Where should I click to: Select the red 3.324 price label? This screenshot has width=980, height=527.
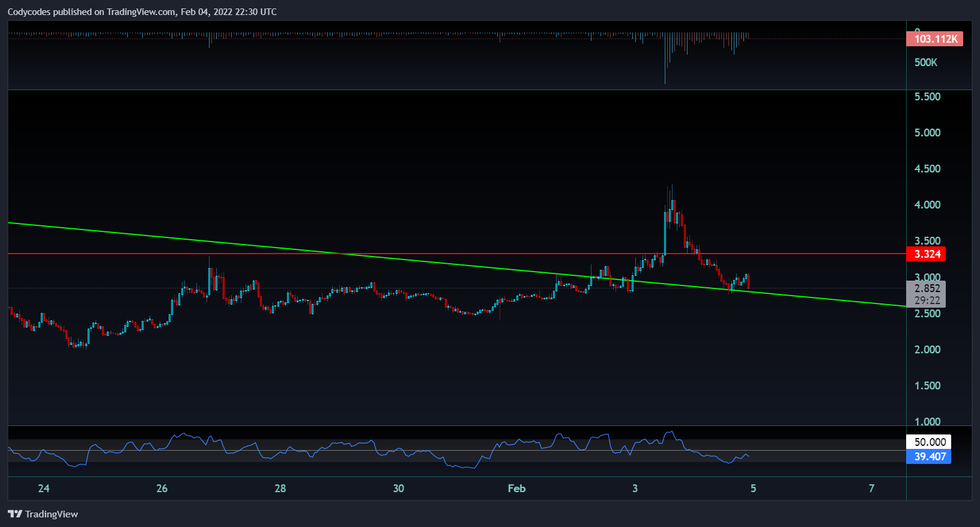tap(926, 254)
